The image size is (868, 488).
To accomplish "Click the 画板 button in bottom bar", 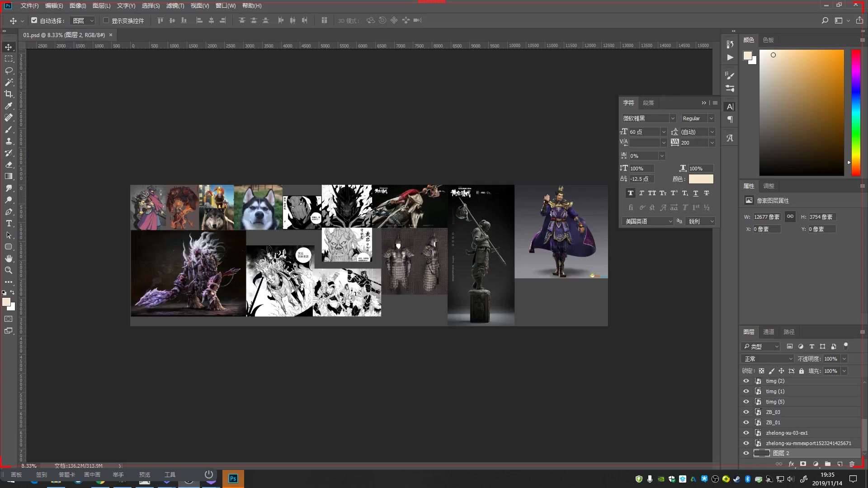I will (x=16, y=474).
